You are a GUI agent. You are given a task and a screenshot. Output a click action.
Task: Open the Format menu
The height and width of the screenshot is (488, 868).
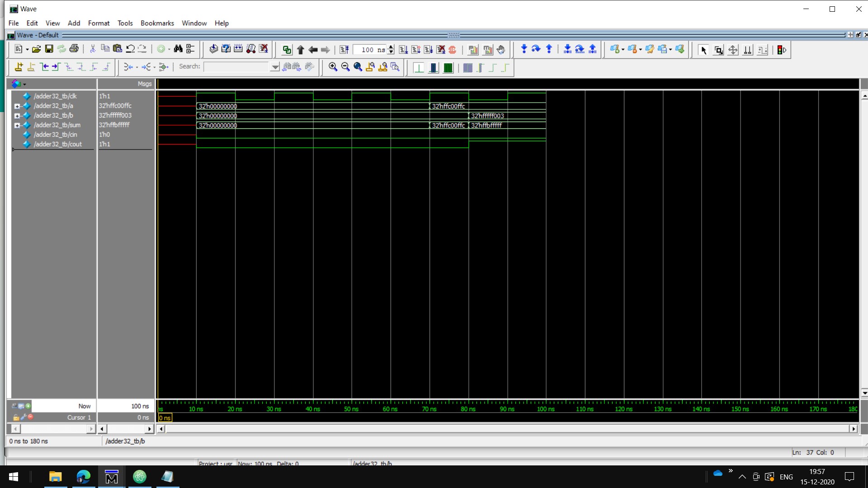point(99,23)
